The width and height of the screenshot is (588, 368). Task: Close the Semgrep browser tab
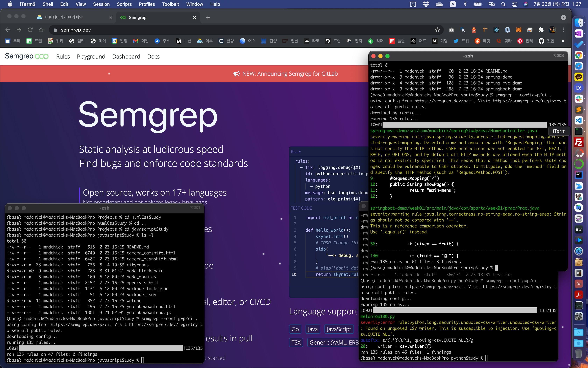coord(194,18)
